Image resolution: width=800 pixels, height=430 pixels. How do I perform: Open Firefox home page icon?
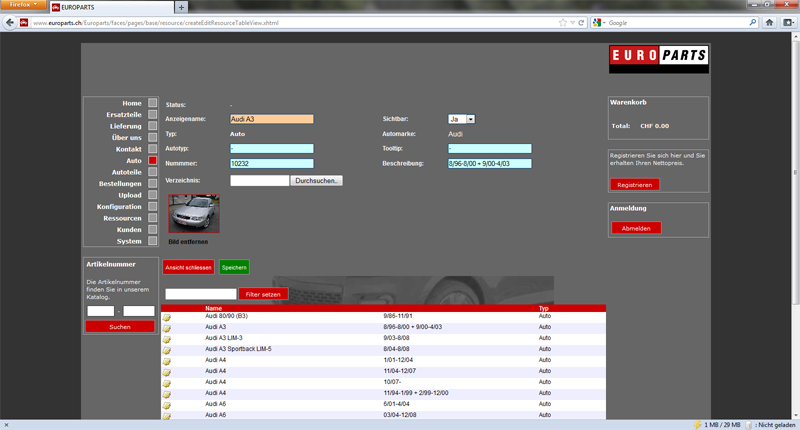pyautogui.click(x=769, y=22)
